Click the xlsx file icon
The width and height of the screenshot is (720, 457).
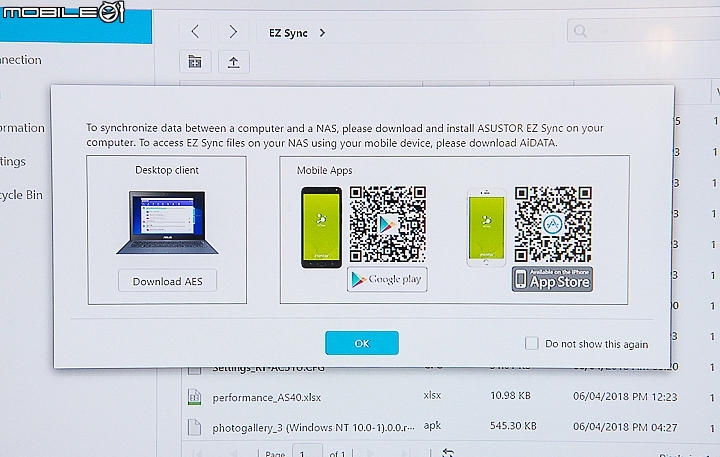click(x=194, y=397)
